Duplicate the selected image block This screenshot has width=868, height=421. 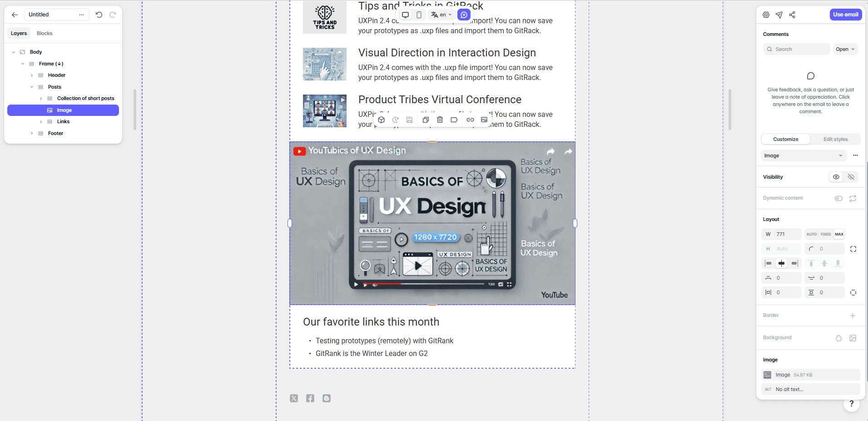[x=426, y=120]
